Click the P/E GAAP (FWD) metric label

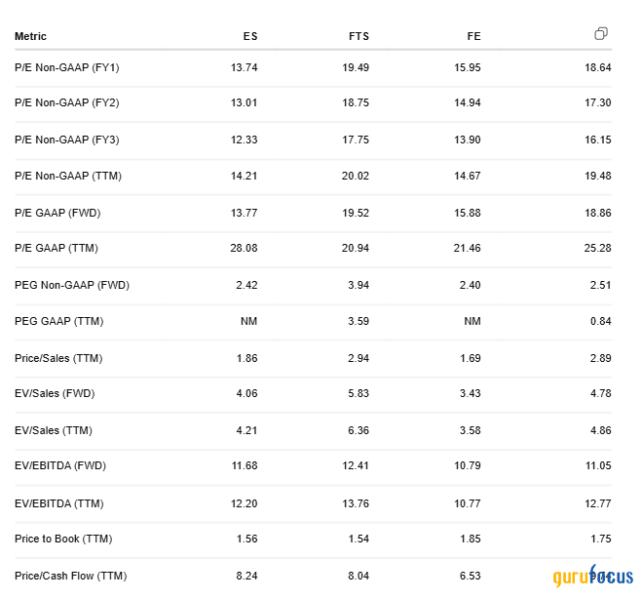[58, 213]
